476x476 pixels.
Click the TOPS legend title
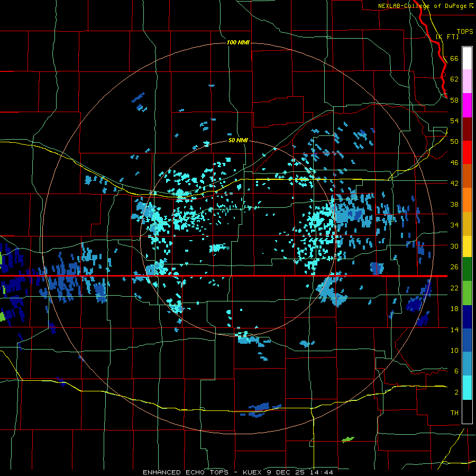tap(465, 31)
